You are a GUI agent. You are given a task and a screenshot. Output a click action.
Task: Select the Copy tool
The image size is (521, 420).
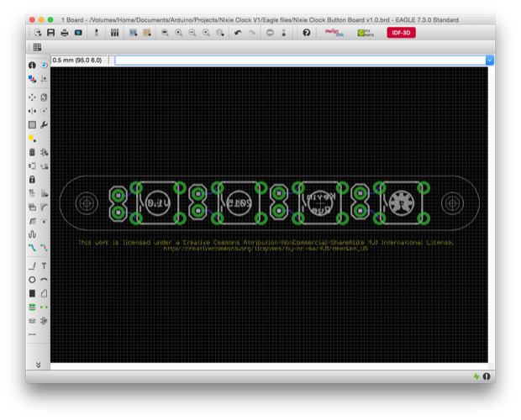[x=44, y=97]
